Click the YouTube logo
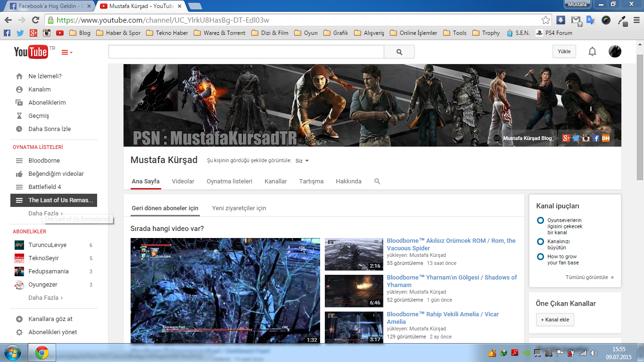The width and height of the screenshot is (644, 362). pyautogui.click(x=31, y=52)
